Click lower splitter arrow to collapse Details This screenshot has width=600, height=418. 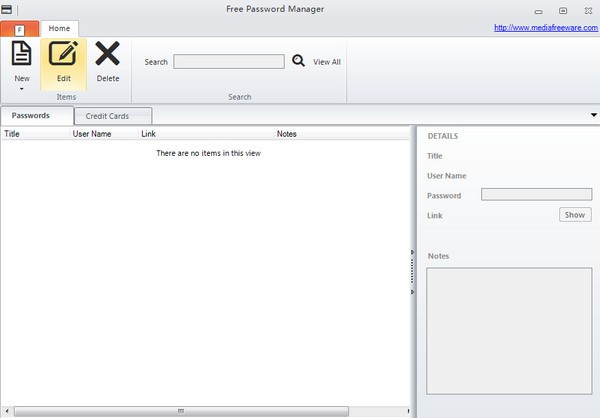click(x=412, y=292)
